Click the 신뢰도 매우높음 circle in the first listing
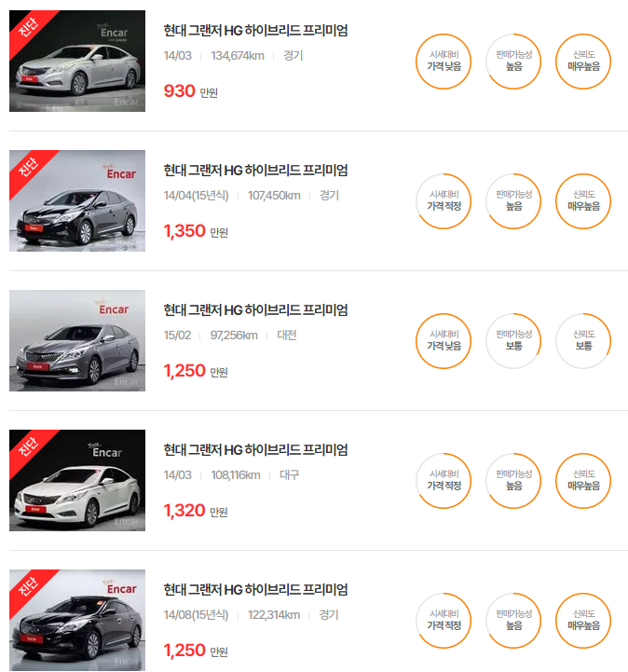628x672 pixels. pyautogui.click(x=583, y=62)
